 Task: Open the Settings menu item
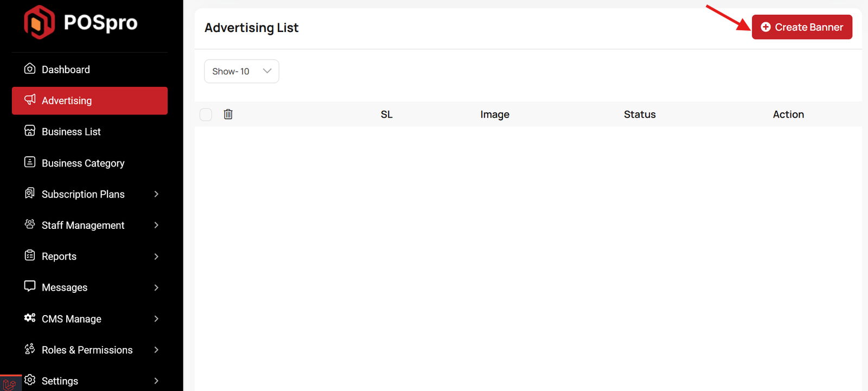point(90,381)
